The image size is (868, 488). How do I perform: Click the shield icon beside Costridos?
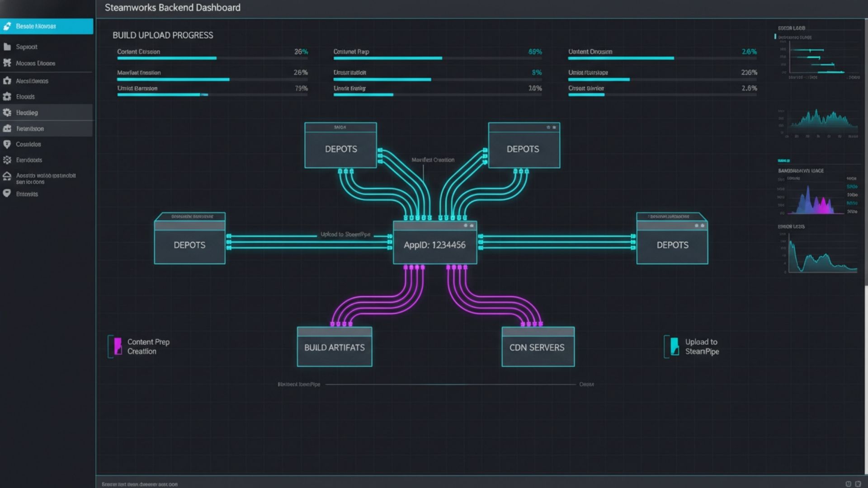(x=7, y=144)
